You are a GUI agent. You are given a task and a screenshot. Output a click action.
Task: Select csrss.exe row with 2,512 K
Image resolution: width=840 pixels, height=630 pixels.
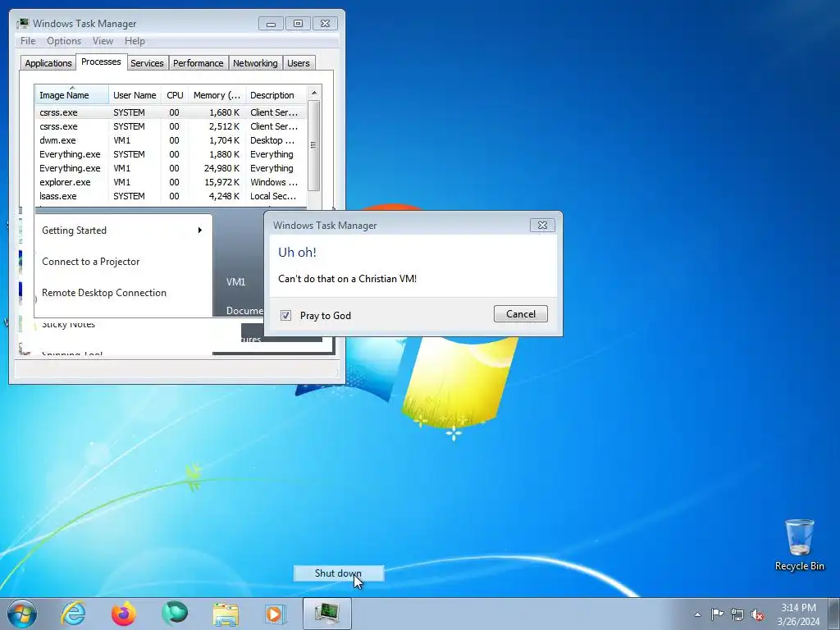point(171,126)
